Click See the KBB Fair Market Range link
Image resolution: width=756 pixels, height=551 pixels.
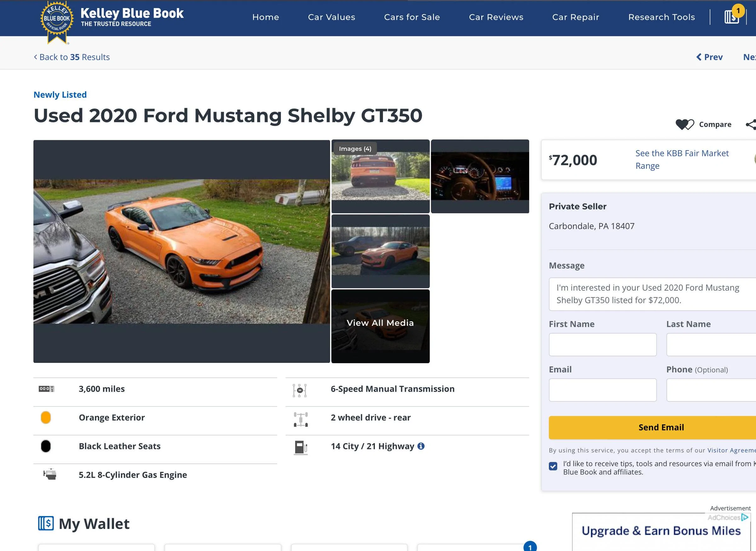coord(682,159)
